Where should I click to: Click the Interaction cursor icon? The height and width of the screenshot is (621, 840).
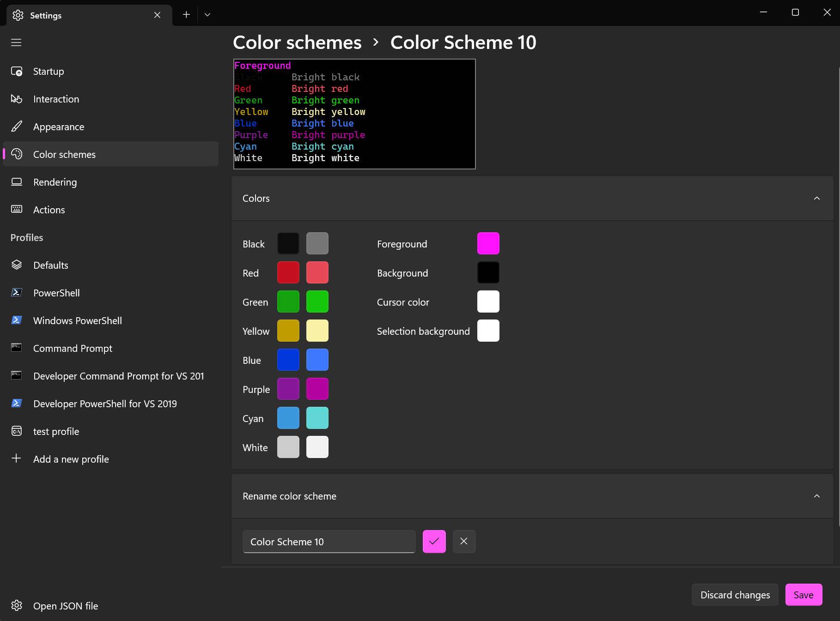[x=17, y=99]
